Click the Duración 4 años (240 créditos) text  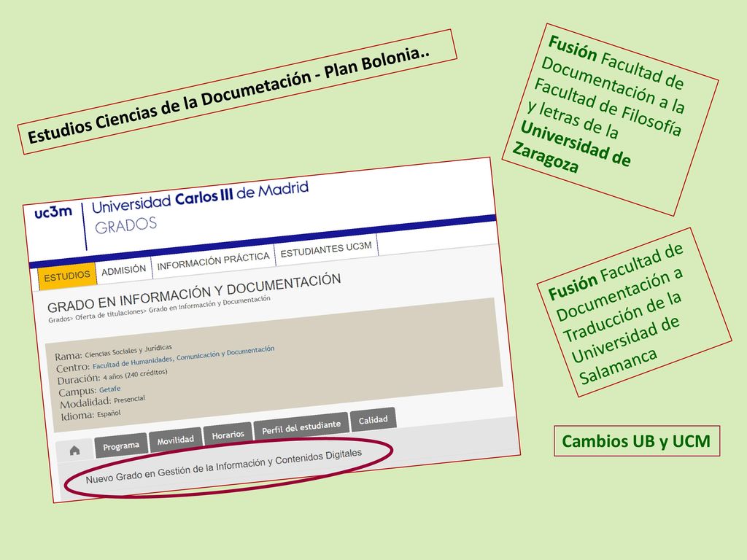click(112, 376)
